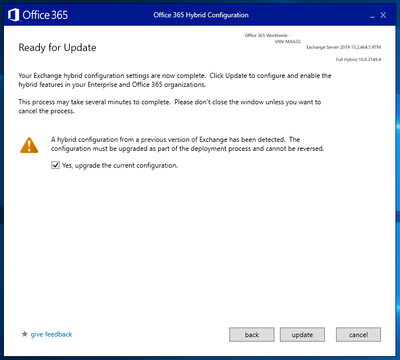The image size is (400, 360).
Task: Click the Office 365 Worldwide tenant text
Action: pyautogui.click(x=267, y=35)
